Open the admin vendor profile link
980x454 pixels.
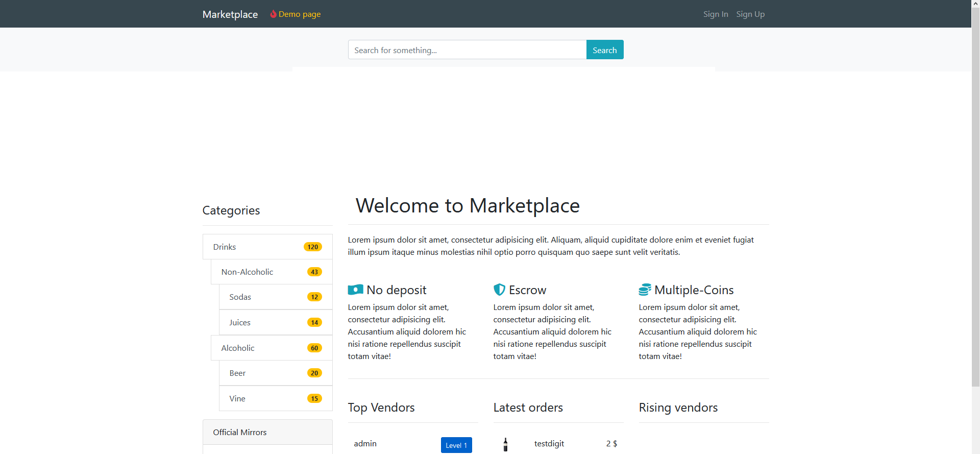(365, 444)
